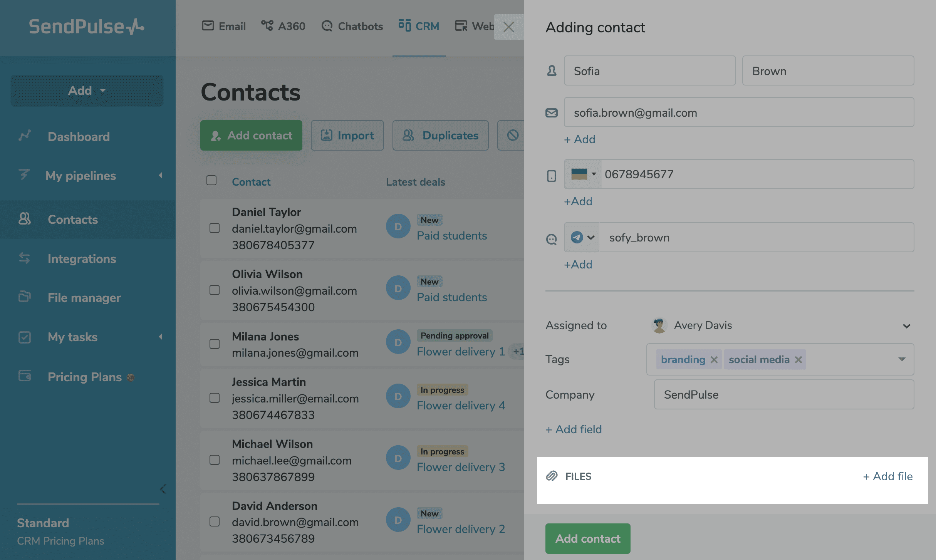Click the paperclip Files icon
Screen dimensions: 936x560
point(552,476)
